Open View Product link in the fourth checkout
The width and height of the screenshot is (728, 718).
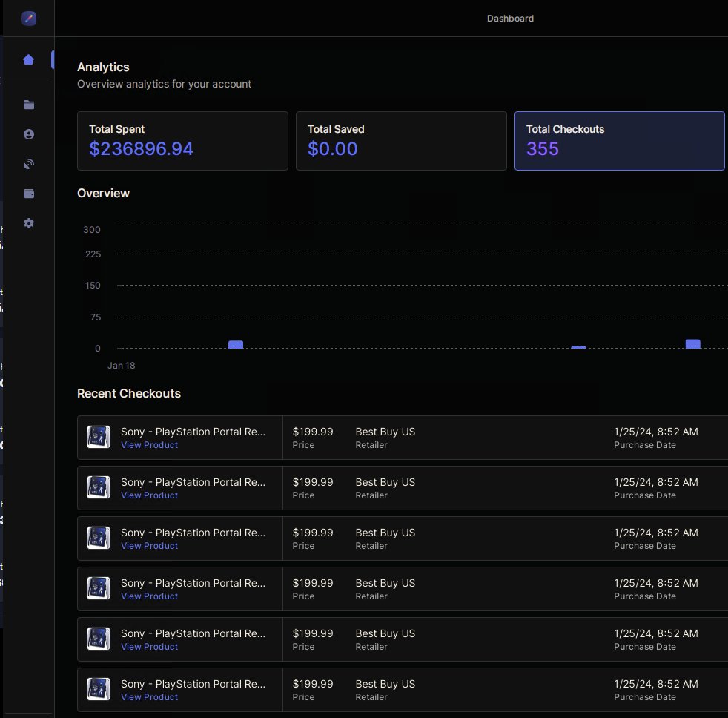[150, 596]
